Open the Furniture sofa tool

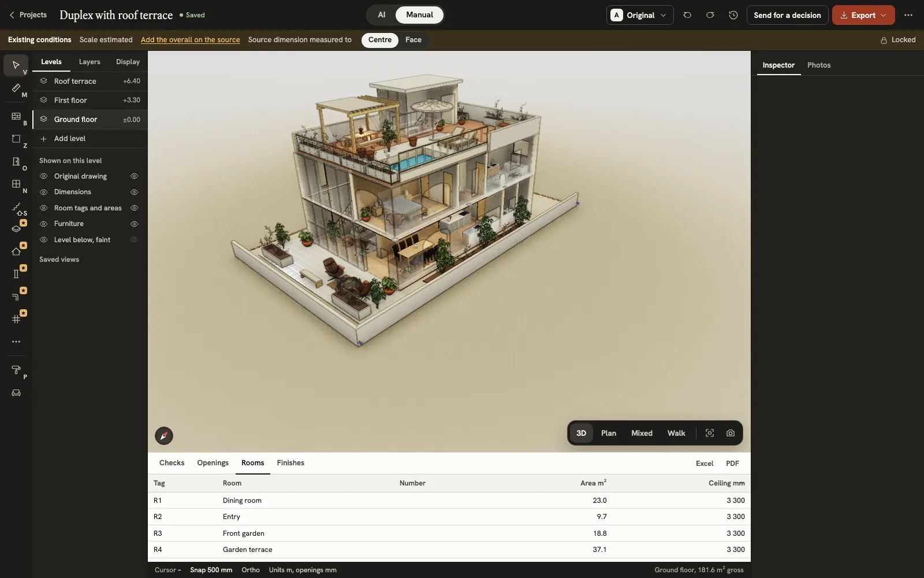point(16,392)
